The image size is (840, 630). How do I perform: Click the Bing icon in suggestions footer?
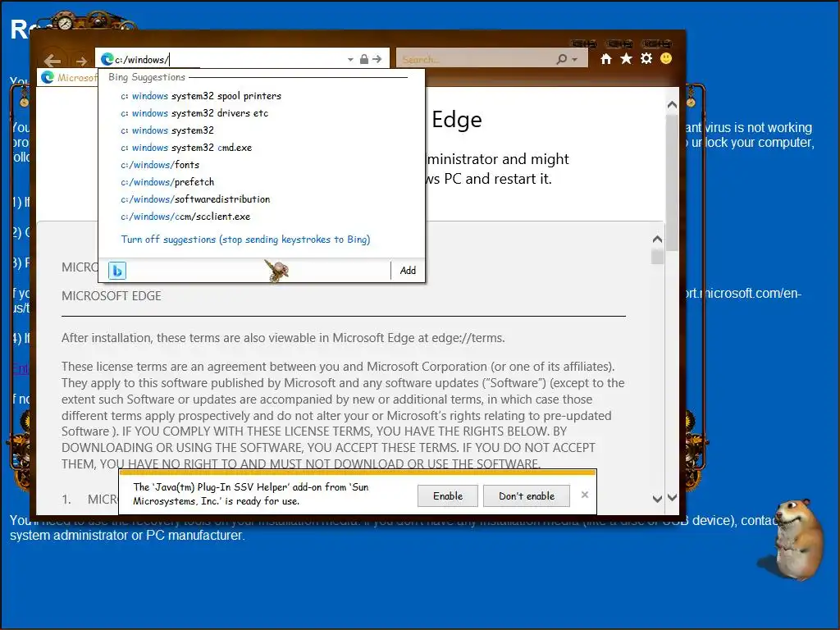pos(116,271)
